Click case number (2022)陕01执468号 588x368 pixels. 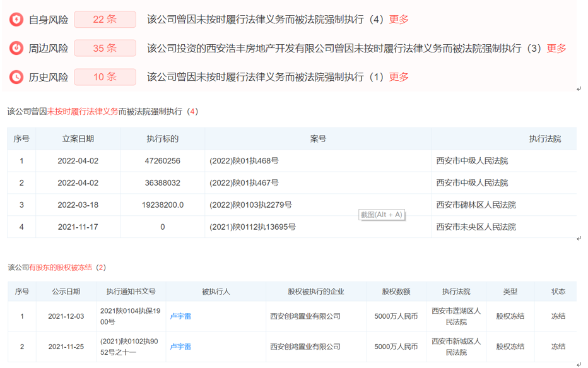(244, 161)
